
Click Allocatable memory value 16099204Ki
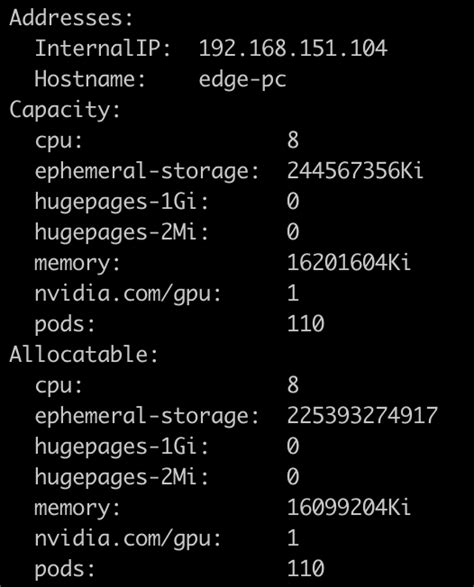349,507
